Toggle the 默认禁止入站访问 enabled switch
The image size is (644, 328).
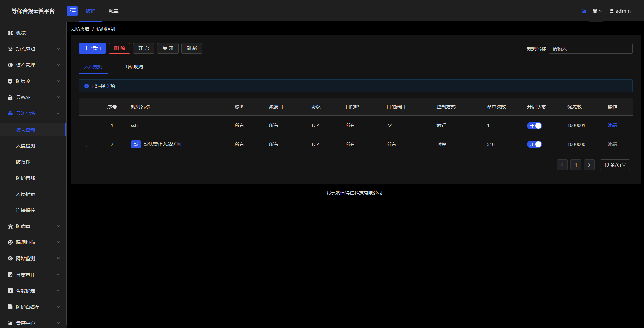pyautogui.click(x=534, y=144)
